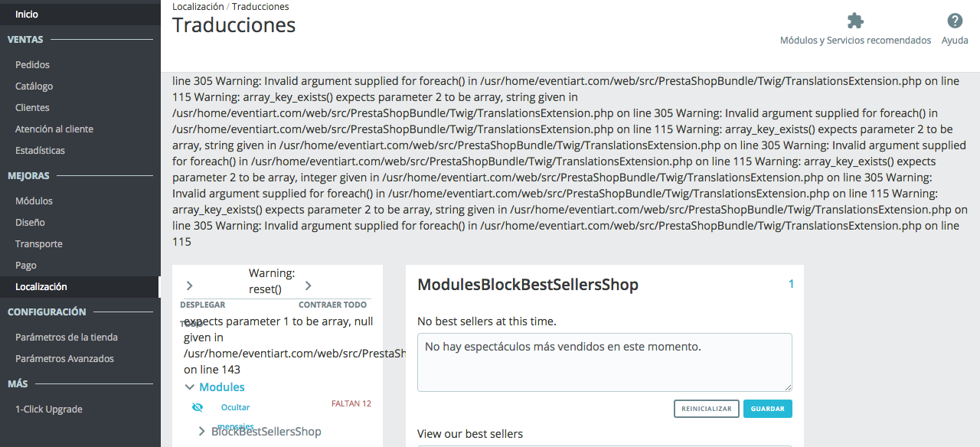This screenshot has height=447, width=980.
Task: Select Módulos in the Mejoras section
Action: [34, 201]
